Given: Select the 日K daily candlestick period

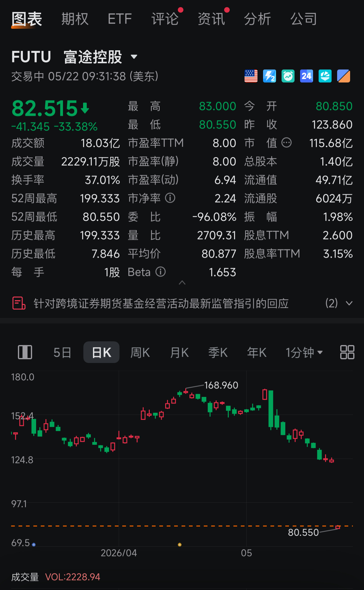Looking at the screenshot, I should point(102,352).
